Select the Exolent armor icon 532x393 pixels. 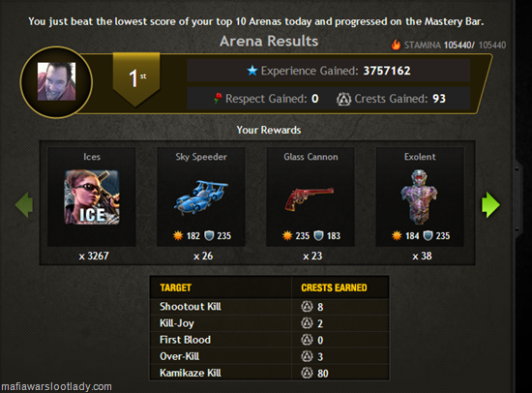(420, 197)
